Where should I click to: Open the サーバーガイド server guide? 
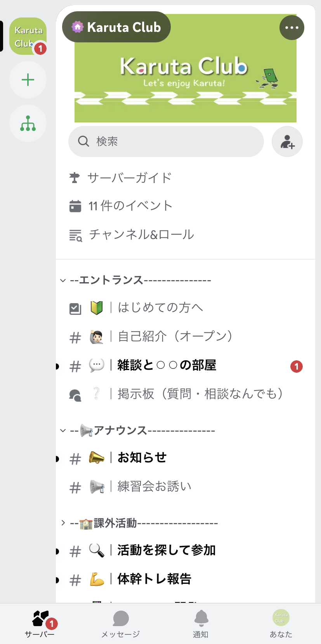tap(128, 178)
